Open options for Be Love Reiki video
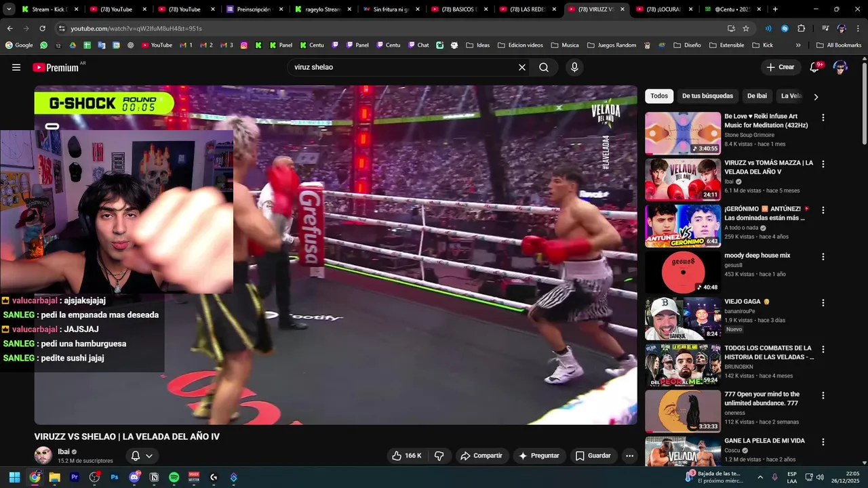Viewport: 868px width, 488px height. (x=823, y=117)
